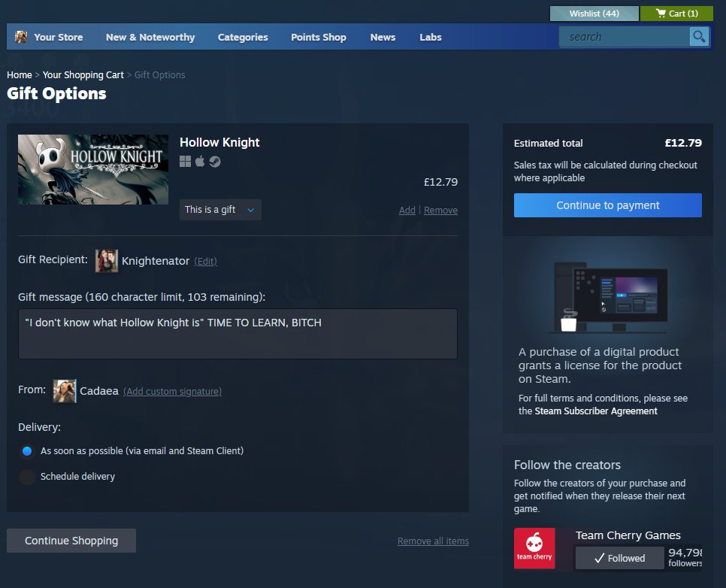
Task: Open the Hollow Knight game thumbnail
Action: (93, 170)
